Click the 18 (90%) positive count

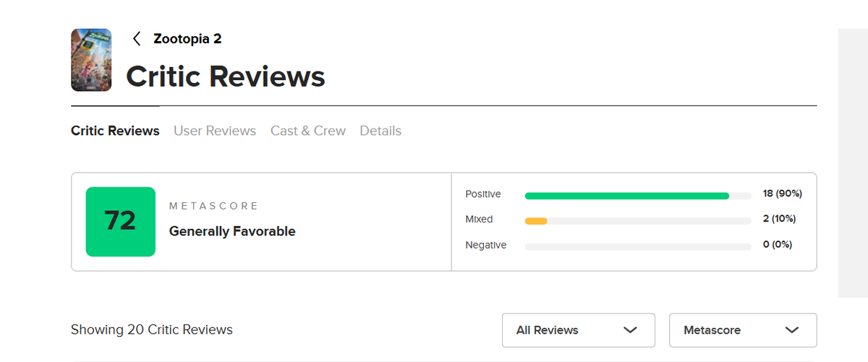click(x=783, y=194)
